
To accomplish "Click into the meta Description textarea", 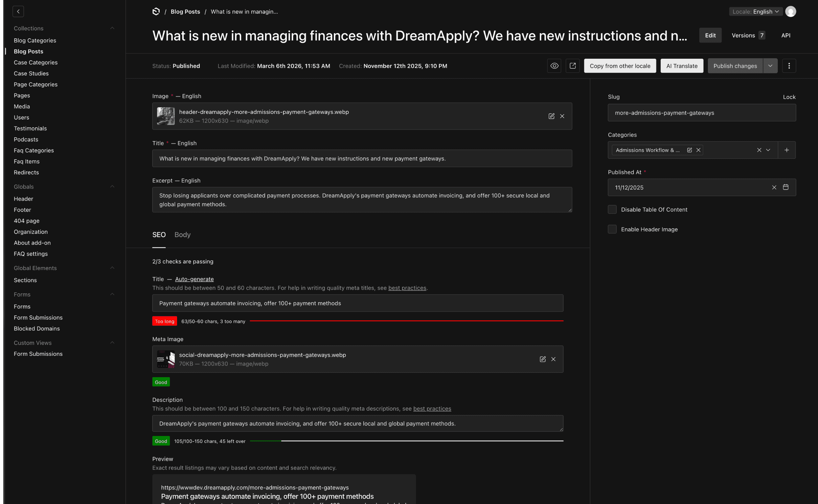I will [357, 423].
